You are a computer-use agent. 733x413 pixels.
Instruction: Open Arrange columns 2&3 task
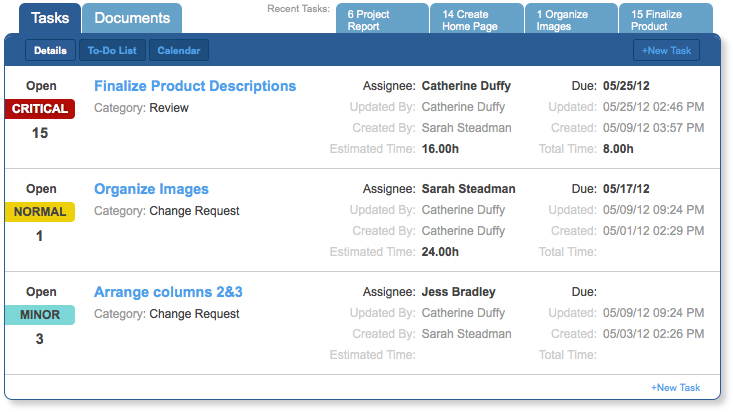pyautogui.click(x=168, y=292)
